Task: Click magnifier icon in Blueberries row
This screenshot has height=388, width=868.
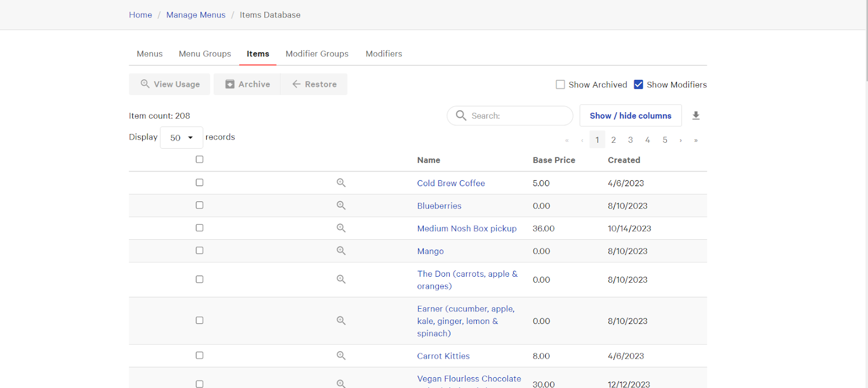Action: coord(341,206)
